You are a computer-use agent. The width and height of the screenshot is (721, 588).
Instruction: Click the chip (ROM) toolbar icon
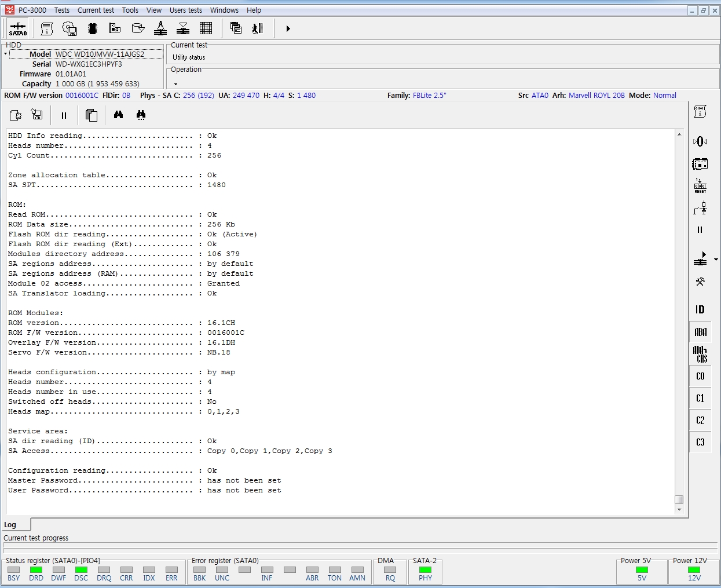[92, 28]
